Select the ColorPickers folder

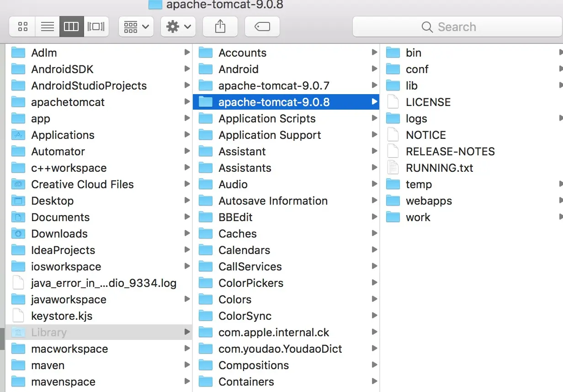click(286, 283)
